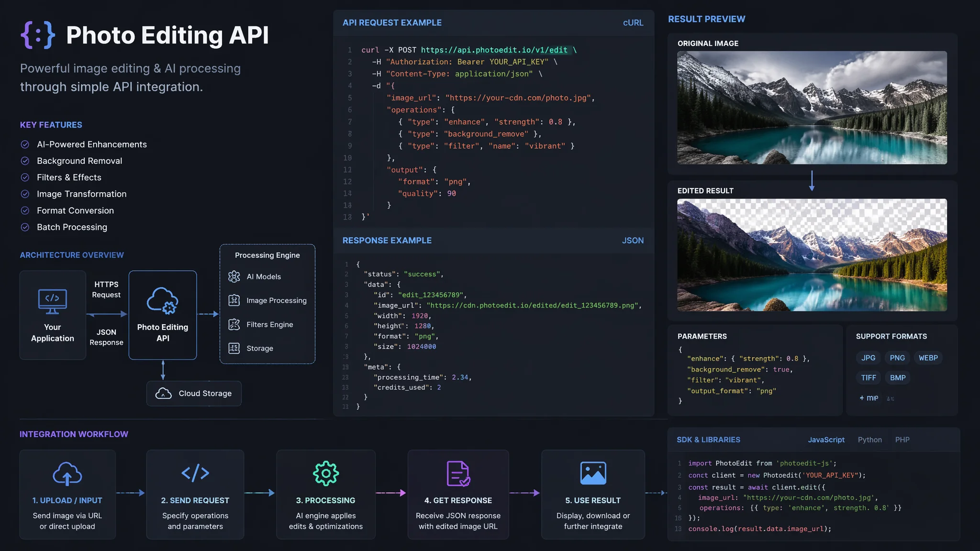
Task: Click the Cloud Storage cloud icon
Action: (x=164, y=393)
